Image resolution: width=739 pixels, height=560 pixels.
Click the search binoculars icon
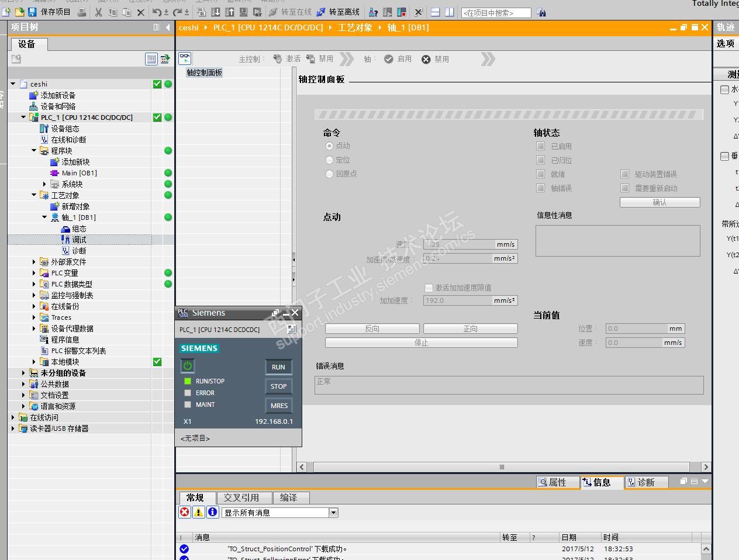pos(541,12)
